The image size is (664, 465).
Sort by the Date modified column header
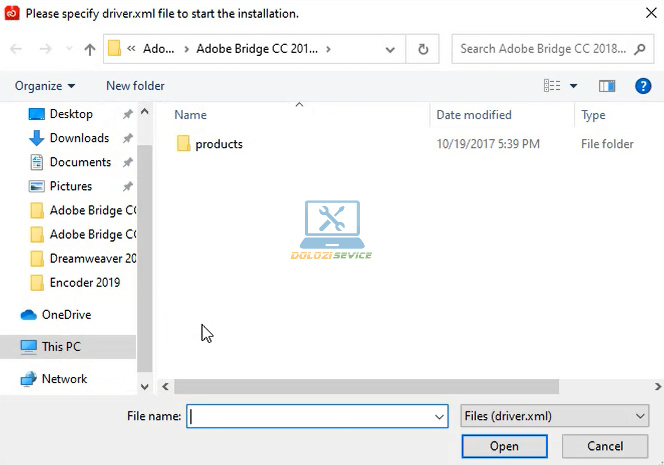pos(474,115)
